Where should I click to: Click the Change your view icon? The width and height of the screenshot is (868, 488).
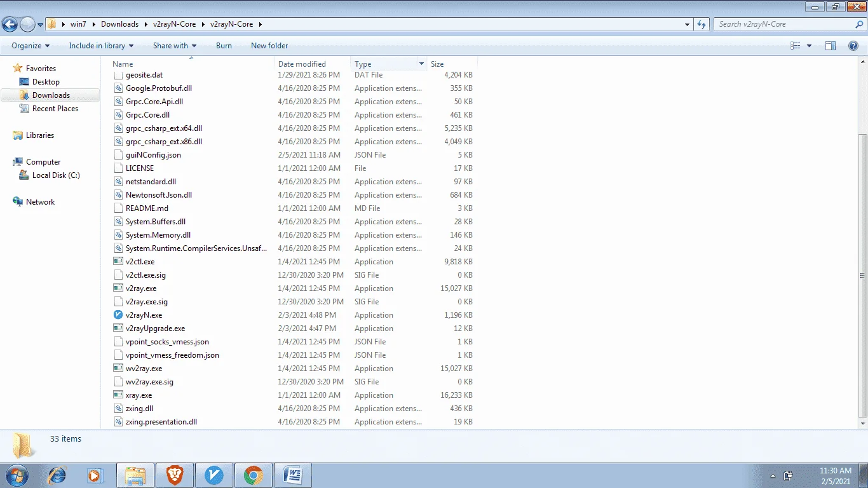tap(796, 46)
